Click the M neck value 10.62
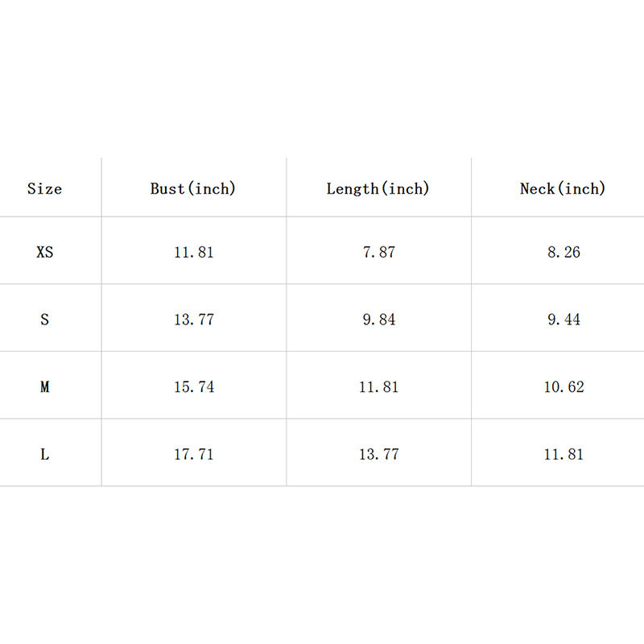Image resolution: width=644 pixels, height=644 pixels. pos(563,387)
